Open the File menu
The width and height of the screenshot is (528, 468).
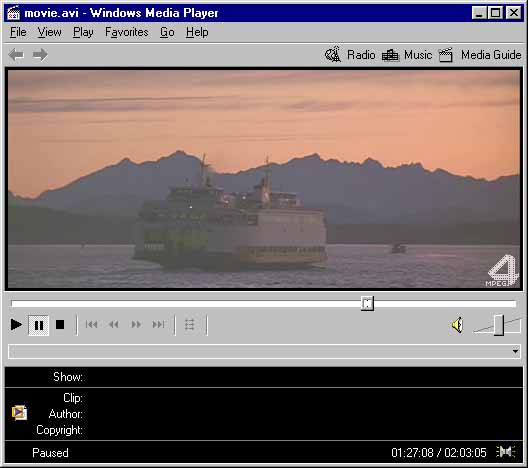(18, 32)
